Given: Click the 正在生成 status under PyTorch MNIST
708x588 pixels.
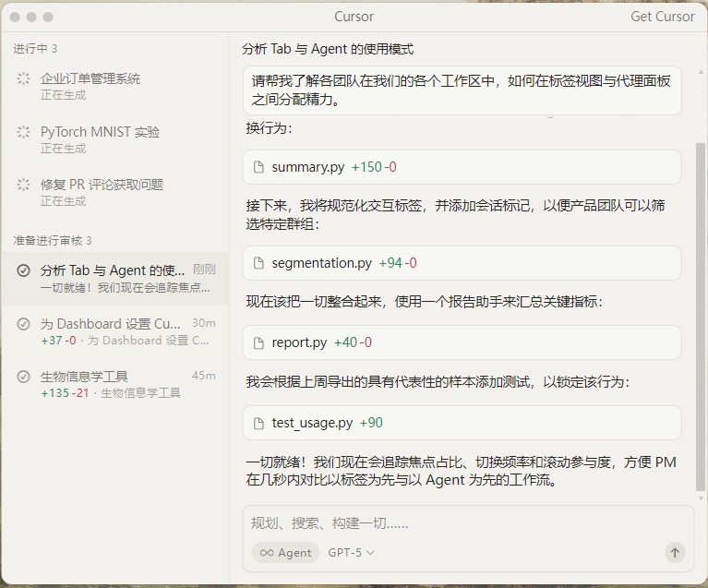Looking at the screenshot, I should pyautogui.click(x=63, y=149).
